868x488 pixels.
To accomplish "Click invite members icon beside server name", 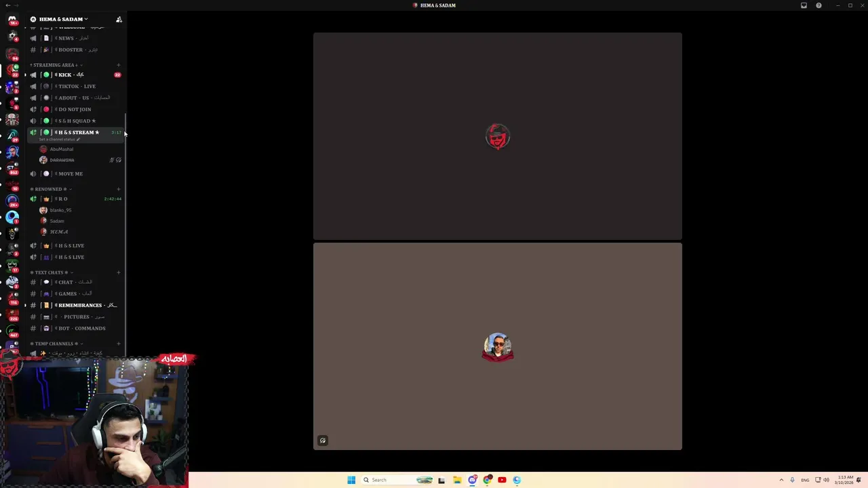I will tap(119, 19).
